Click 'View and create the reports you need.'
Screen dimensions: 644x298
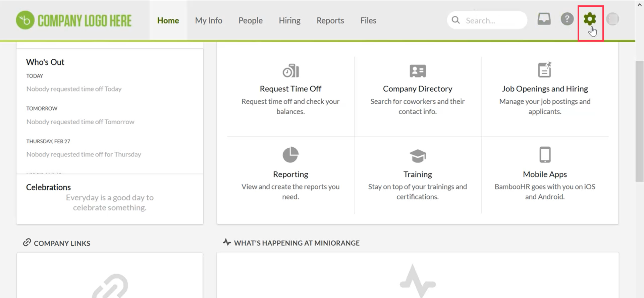click(290, 192)
